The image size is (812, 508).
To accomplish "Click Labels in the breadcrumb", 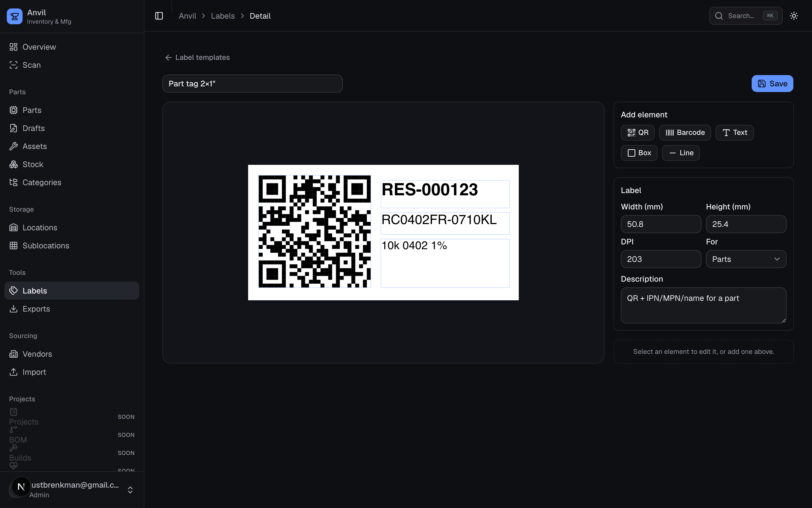I will [x=223, y=16].
